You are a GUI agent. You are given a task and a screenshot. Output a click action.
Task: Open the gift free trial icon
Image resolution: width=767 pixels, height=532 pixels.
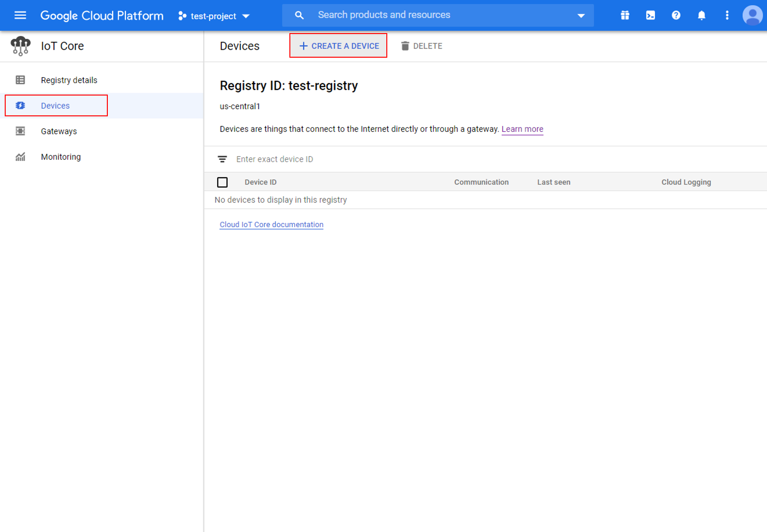tap(625, 16)
